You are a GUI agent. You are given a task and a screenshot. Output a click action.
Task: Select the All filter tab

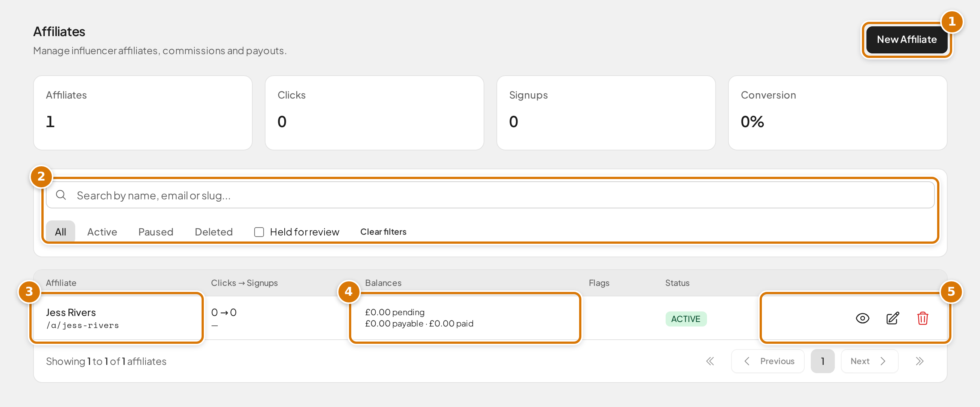[61, 232]
